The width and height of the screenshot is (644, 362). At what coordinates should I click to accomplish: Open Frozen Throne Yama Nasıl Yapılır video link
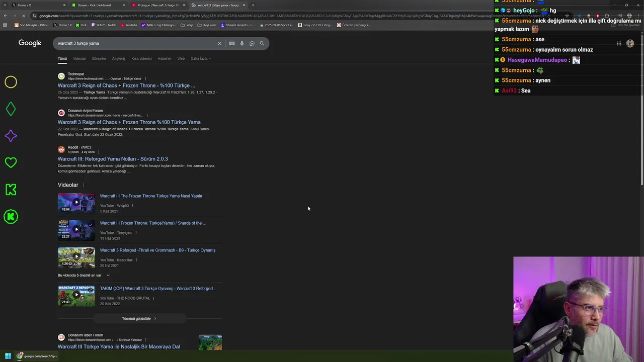[151, 196]
